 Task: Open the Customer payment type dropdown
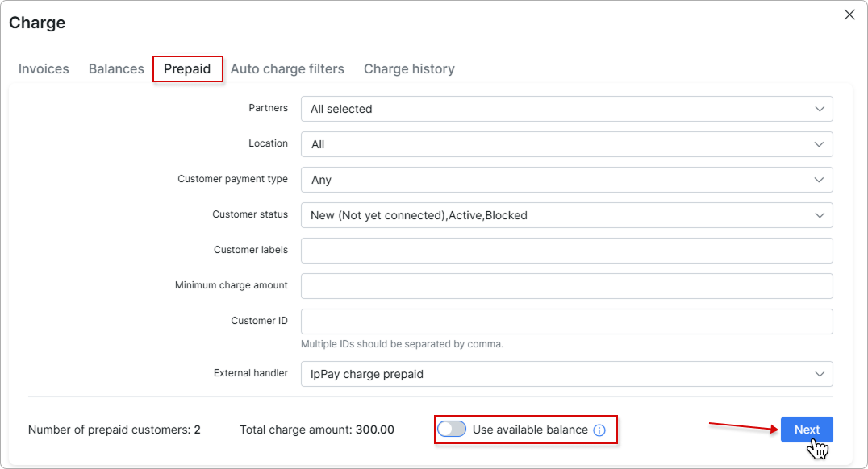pos(566,180)
